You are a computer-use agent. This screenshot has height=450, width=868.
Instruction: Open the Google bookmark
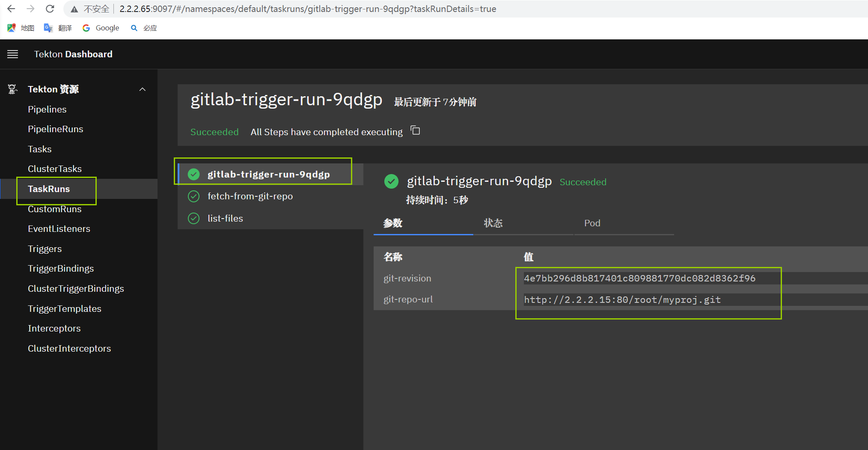[101, 28]
